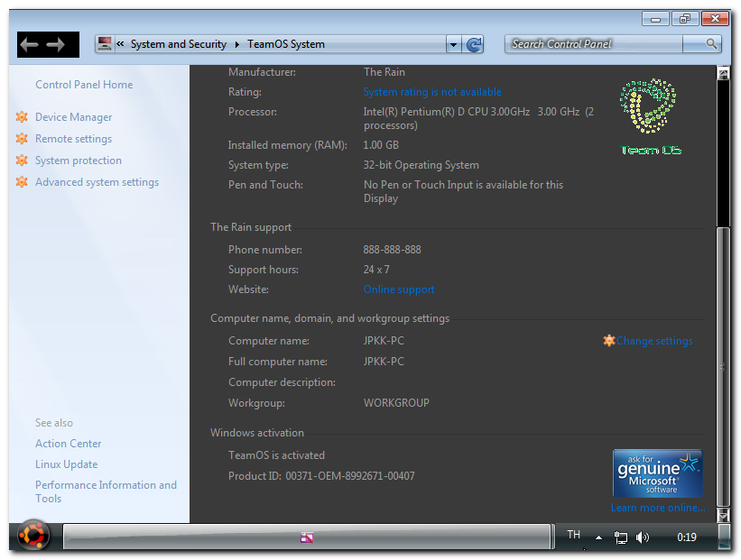Show hidden tray icons arrow

598,537
